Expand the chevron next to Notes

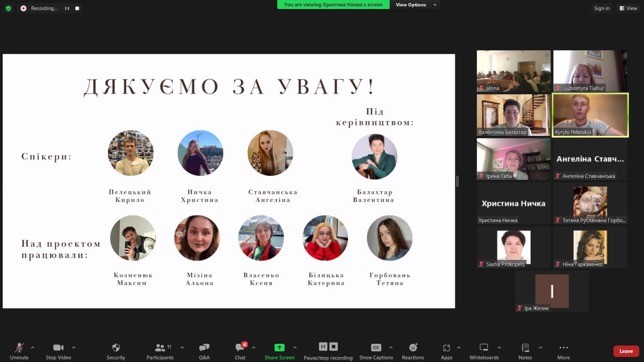pos(540,347)
